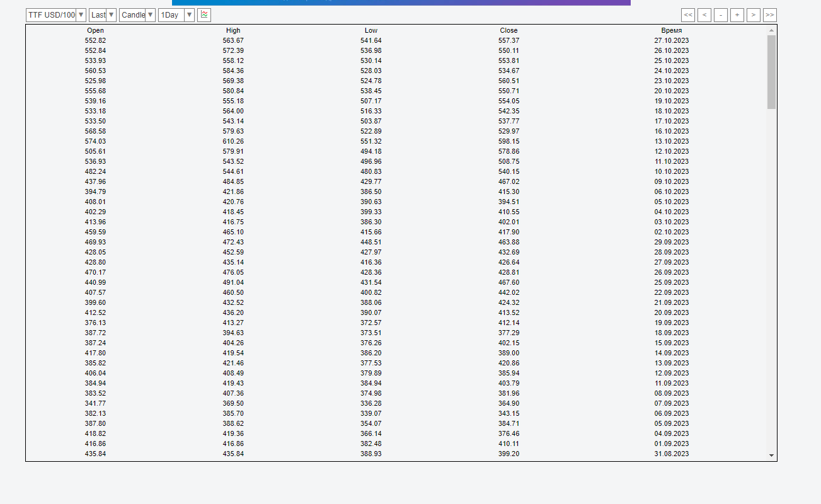Click Low value 372.57
Image resolution: width=821 pixels, height=504 pixels.
(371, 323)
